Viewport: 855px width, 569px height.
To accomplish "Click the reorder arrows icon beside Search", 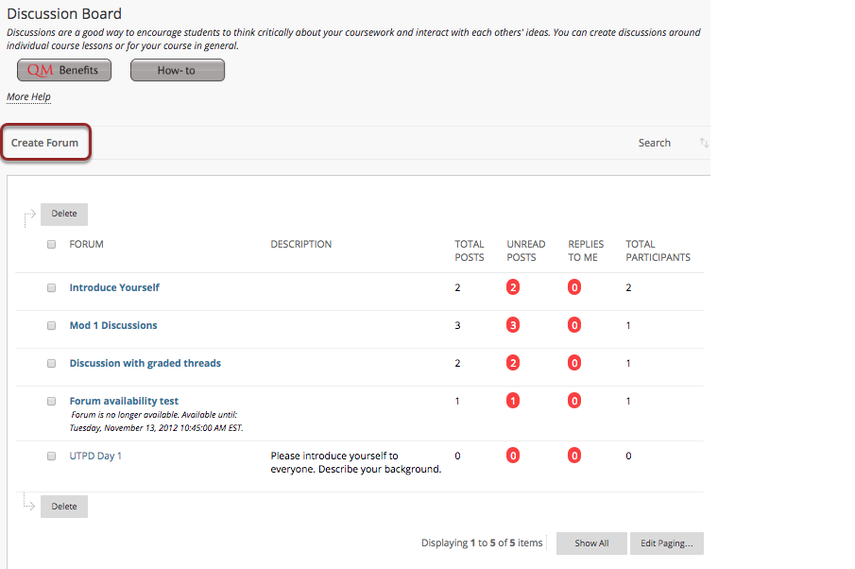I will coord(704,143).
